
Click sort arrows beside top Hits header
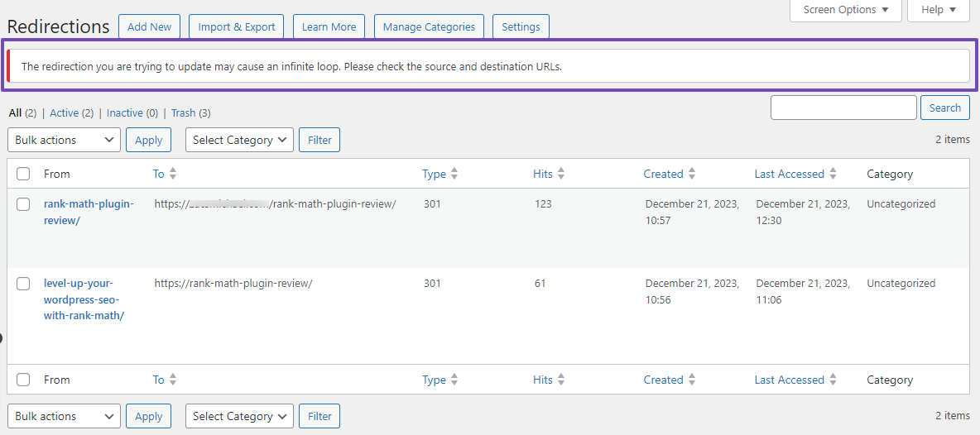pos(561,174)
